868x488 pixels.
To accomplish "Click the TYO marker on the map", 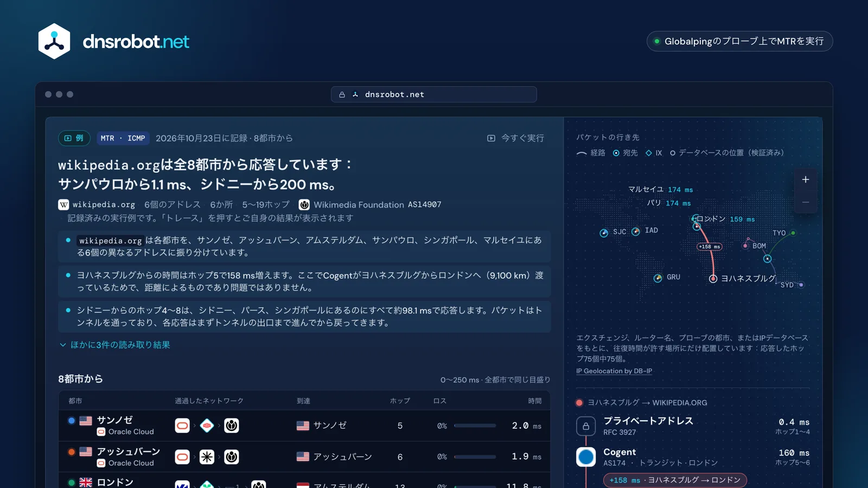I will click(x=793, y=233).
